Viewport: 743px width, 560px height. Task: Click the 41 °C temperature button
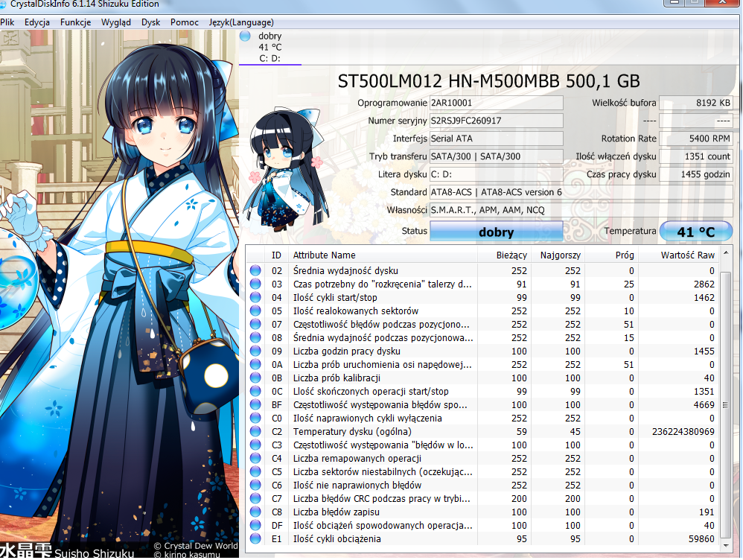[695, 232]
